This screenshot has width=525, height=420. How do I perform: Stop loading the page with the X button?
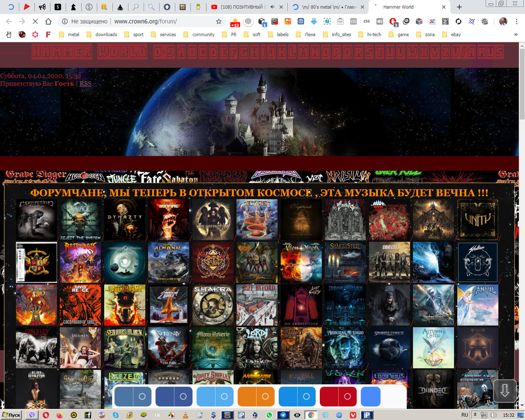pos(35,22)
